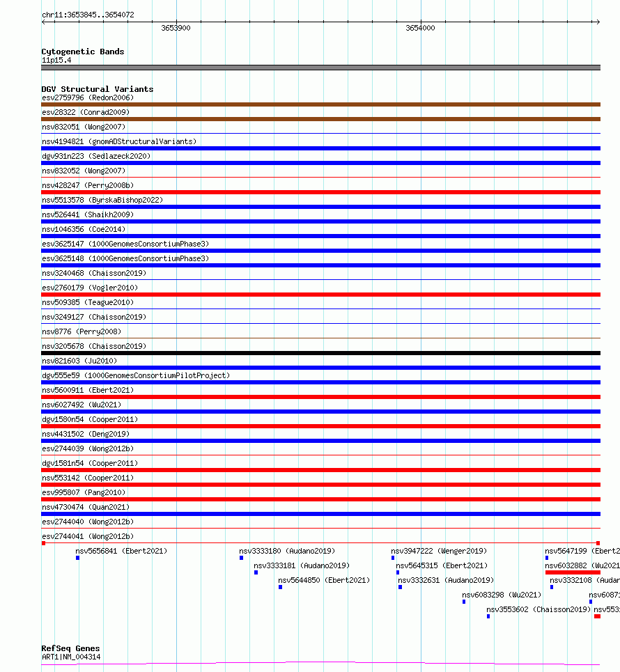Click esv3625148 (1000GenomesConsortiumPhase3) label
Image resolution: width=620 pixels, height=672 pixels.
(125, 258)
